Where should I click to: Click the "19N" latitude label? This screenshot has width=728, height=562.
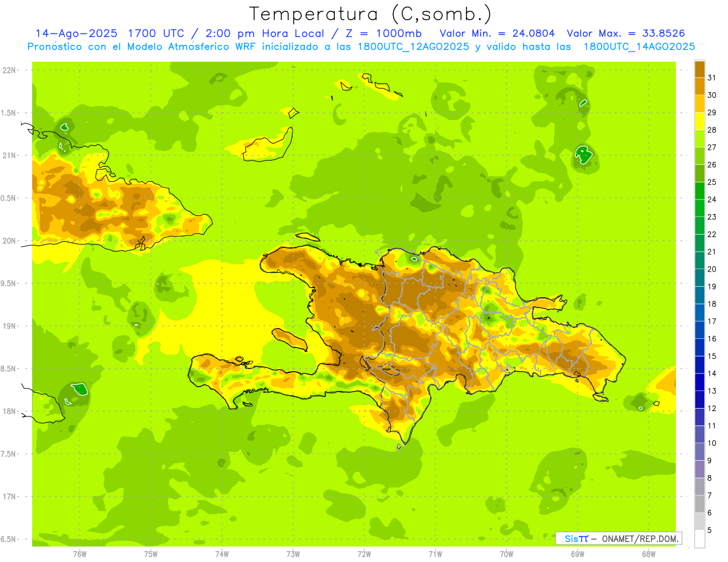(x=9, y=326)
